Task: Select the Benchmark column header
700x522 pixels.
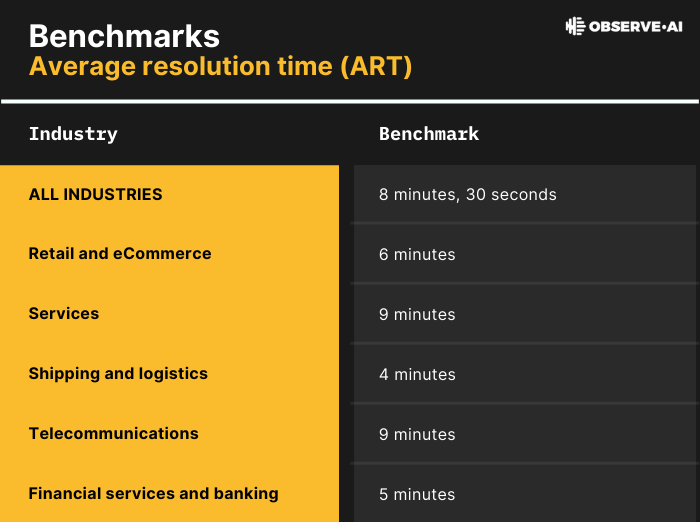Action: (429, 134)
